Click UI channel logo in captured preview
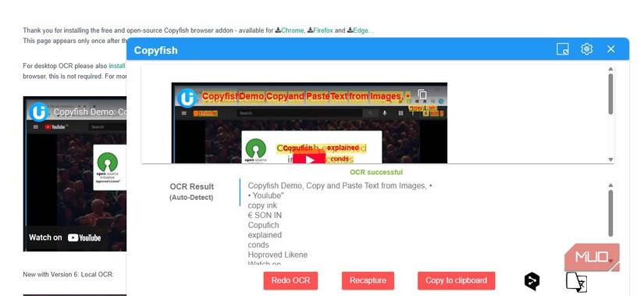The height and width of the screenshot is (296, 644). click(187, 98)
